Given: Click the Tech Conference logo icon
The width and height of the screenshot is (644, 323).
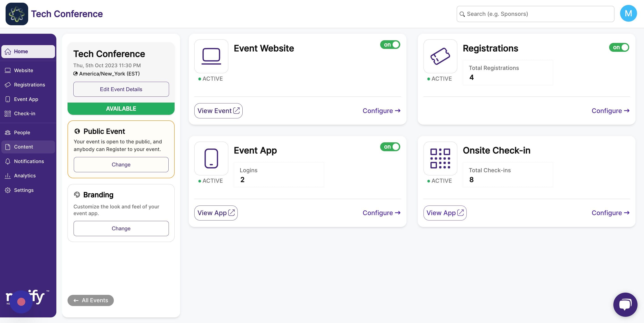Looking at the screenshot, I should [17, 14].
